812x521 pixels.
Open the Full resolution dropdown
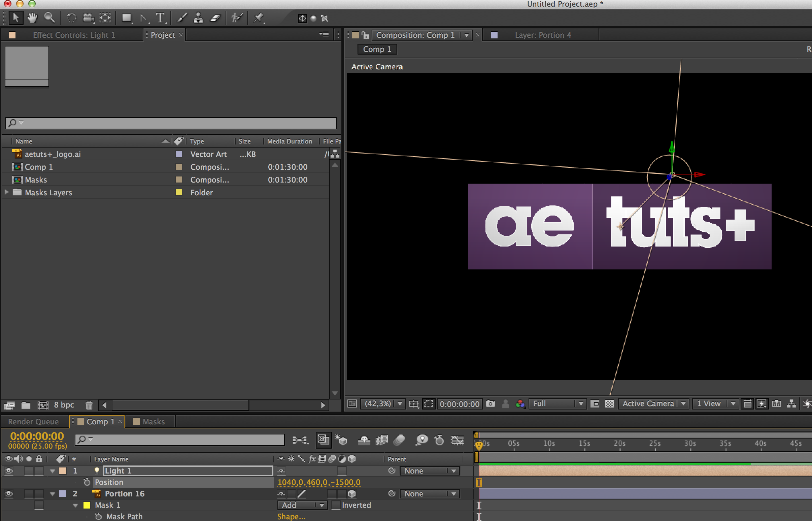[557, 403]
